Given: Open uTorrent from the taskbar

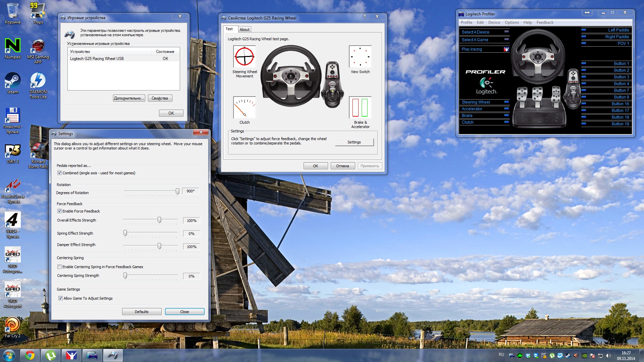Looking at the screenshot, I should tap(51, 355).
